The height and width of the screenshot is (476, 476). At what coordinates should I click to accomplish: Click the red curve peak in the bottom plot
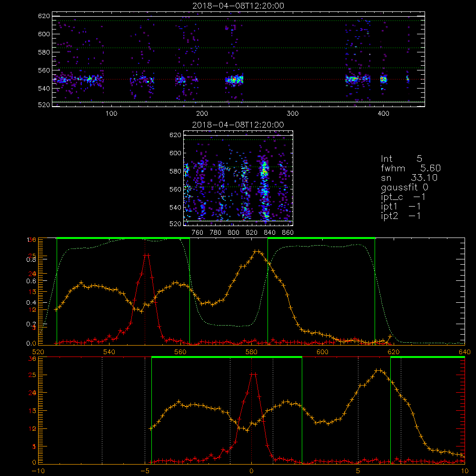coord(253,374)
